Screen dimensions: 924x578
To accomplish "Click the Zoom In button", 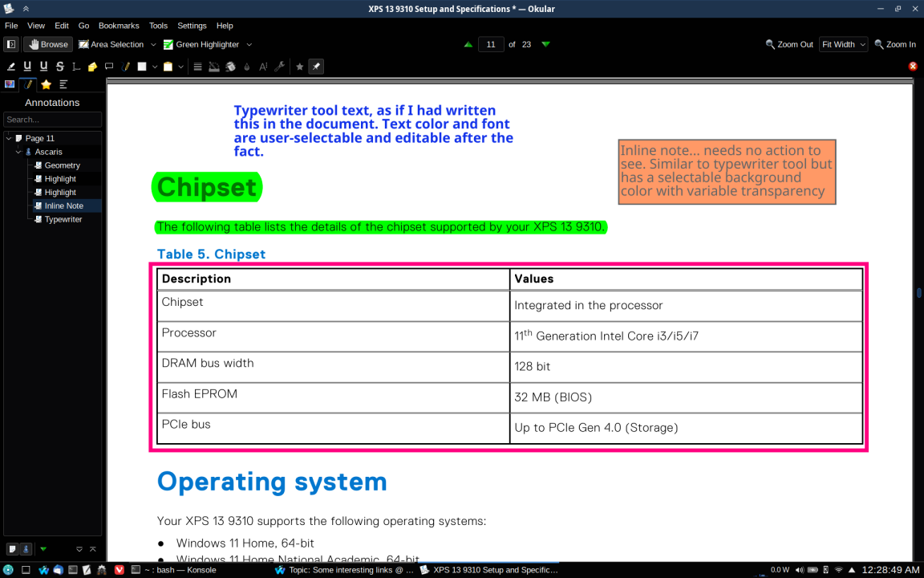I will coord(895,45).
